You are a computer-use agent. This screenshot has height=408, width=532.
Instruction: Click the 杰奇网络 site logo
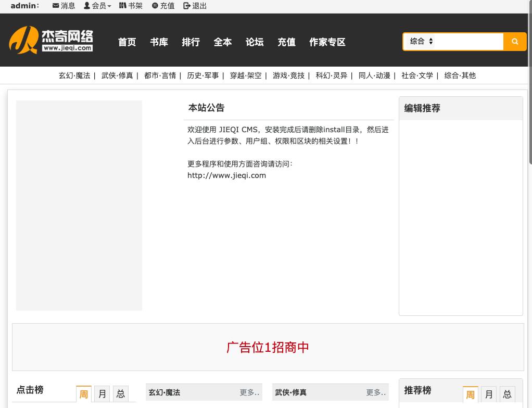click(x=51, y=41)
